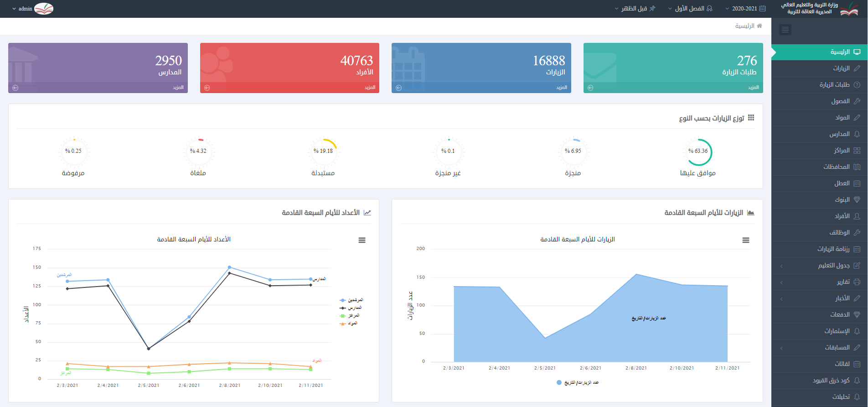Click the wrench icon beside الفصول
Viewport: 868px width, 407px height.
[x=857, y=101]
